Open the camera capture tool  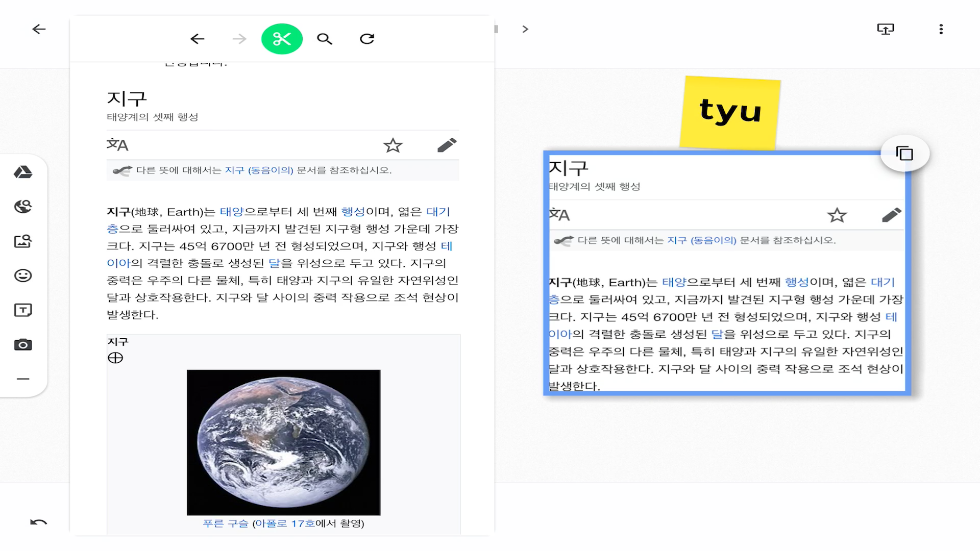click(23, 345)
